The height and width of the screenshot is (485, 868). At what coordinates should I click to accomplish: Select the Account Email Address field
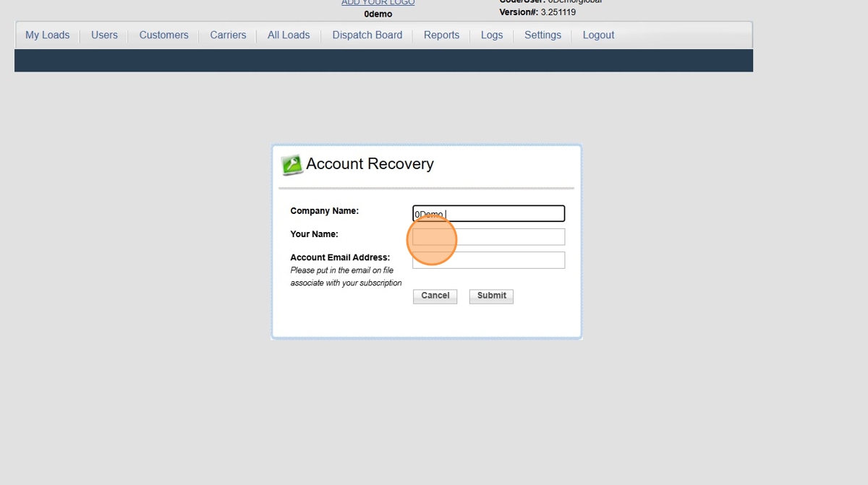point(488,259)
